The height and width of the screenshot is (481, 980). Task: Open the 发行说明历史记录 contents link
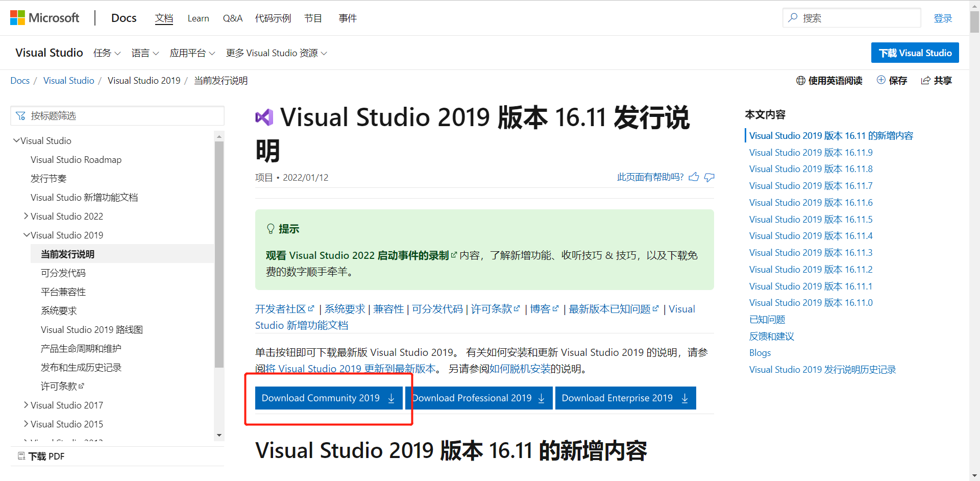pyautogui.click(x=822, y=369)
